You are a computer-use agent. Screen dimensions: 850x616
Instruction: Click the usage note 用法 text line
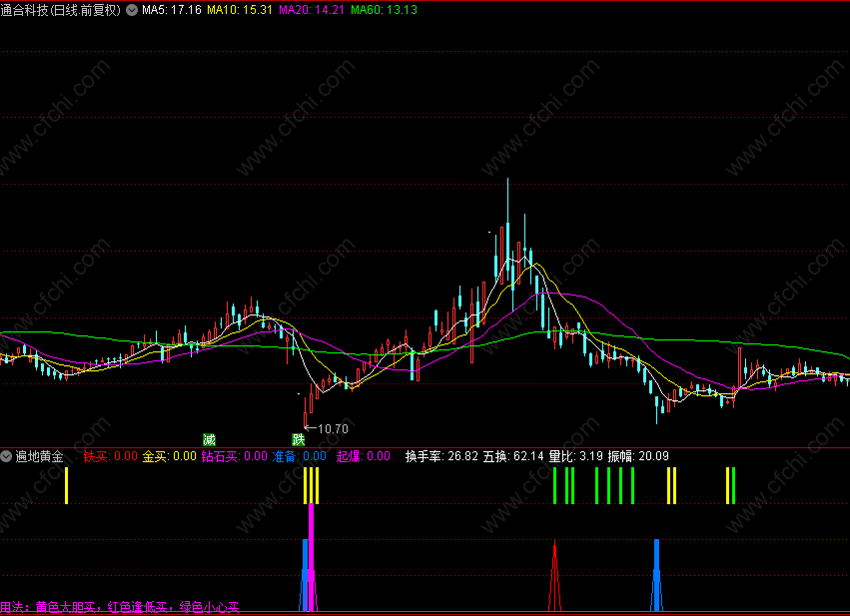[x=119, y=606]
